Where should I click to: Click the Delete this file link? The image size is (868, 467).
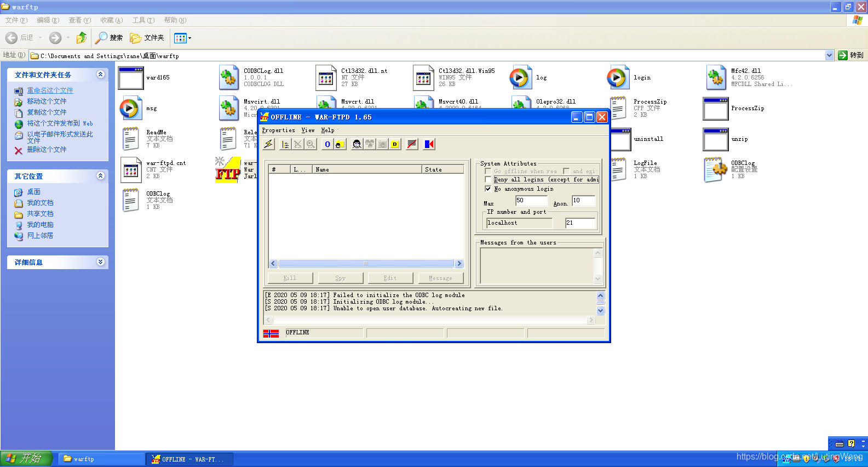[47, 150]
